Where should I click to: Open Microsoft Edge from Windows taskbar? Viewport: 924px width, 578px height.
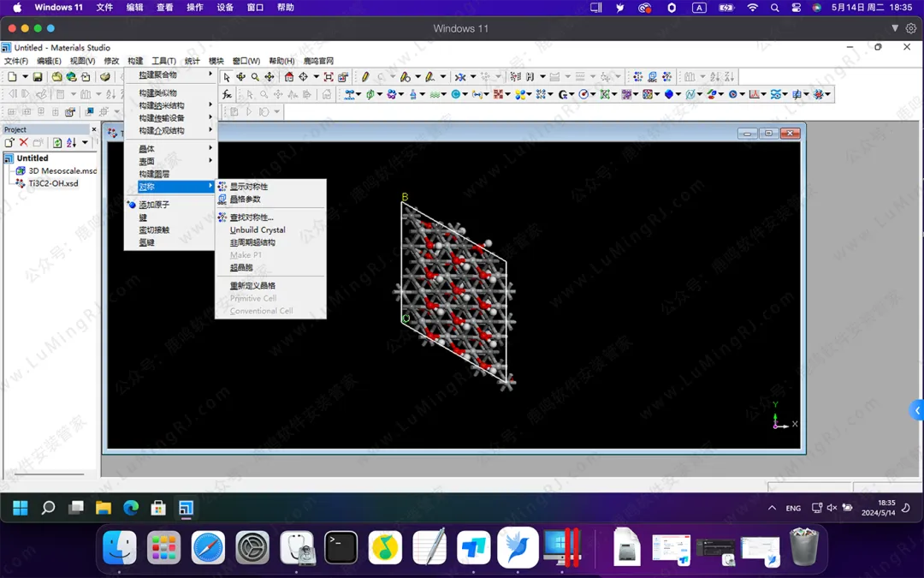131,508
